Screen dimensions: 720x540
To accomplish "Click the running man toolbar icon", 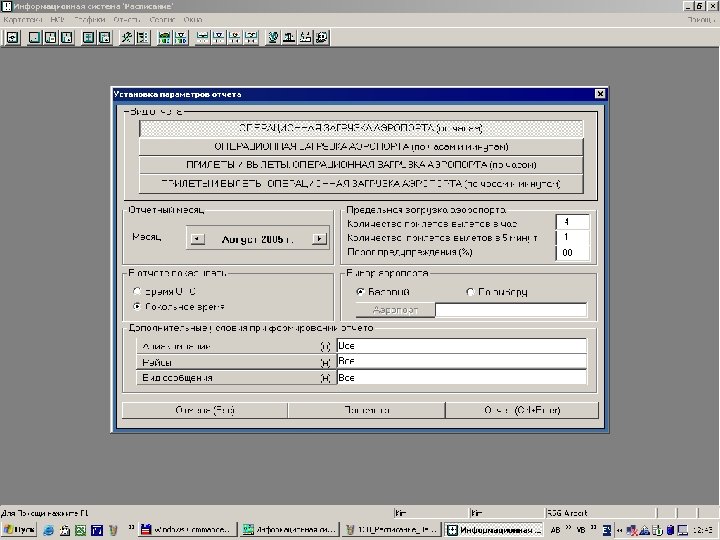I will (127, 37).
